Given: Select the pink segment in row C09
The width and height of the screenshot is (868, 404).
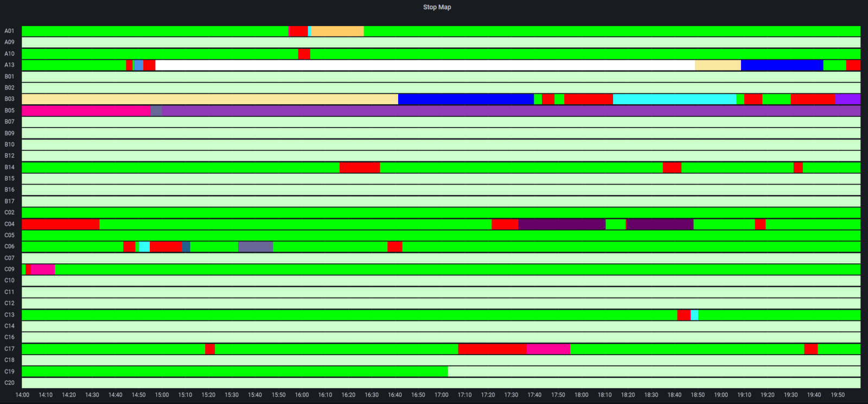Looking at the screenshot, I should click(42, 269).
